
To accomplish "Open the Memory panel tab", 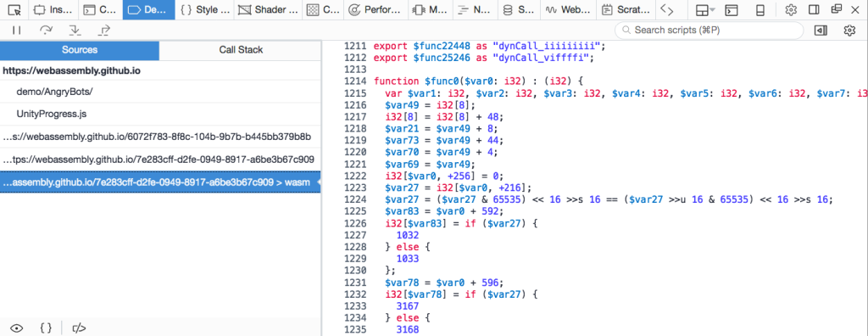I will (x=430, y=9).
